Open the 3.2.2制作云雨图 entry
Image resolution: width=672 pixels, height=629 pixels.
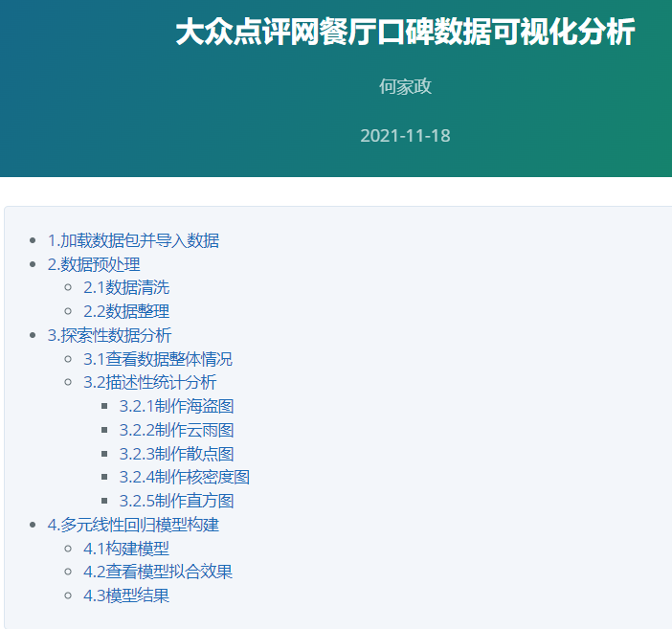[176, 430]
